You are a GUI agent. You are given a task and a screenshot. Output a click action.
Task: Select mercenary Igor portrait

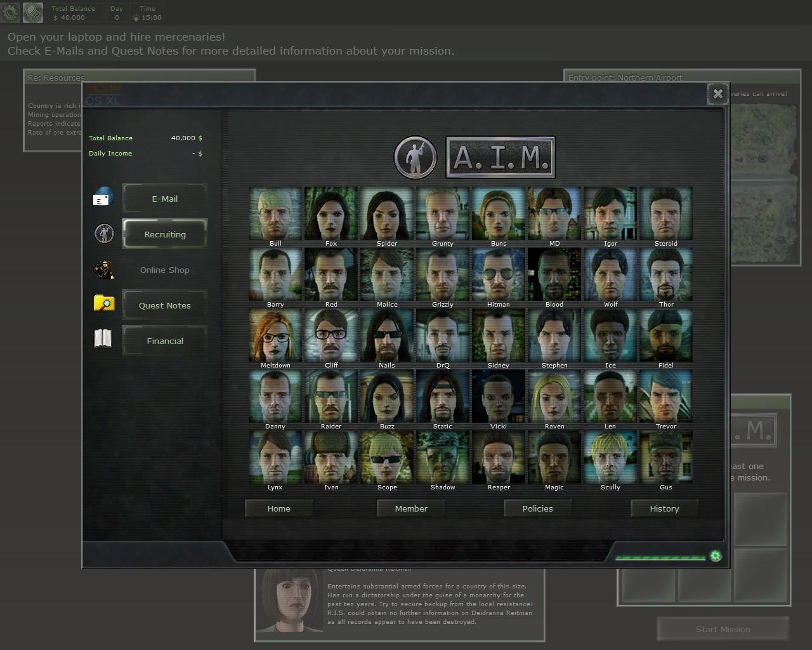(x=610, y=213)
